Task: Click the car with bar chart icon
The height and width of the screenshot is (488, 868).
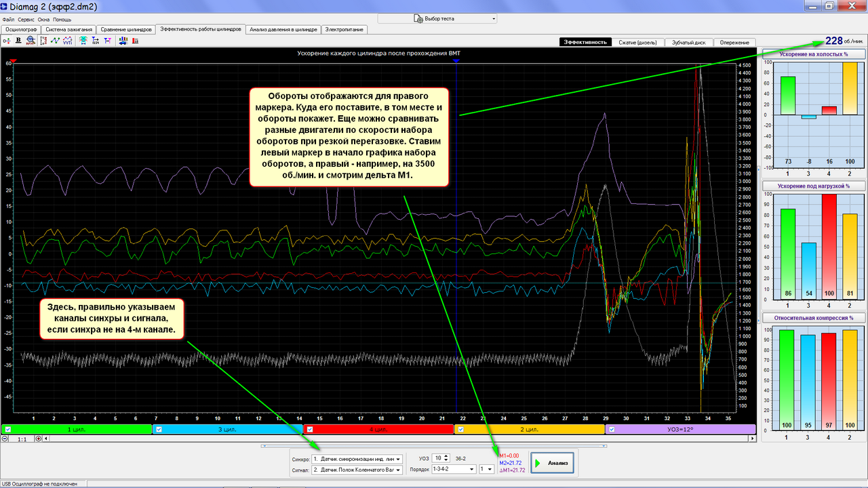Action: [123, 41]
